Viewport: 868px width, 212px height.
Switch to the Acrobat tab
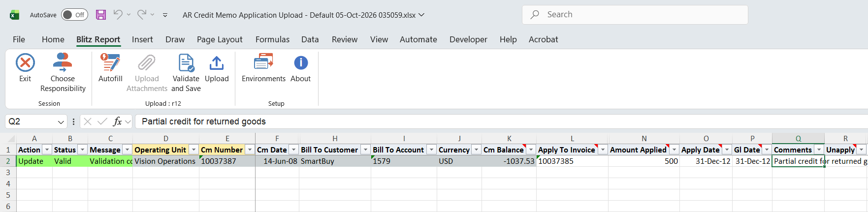pos(544,39)
